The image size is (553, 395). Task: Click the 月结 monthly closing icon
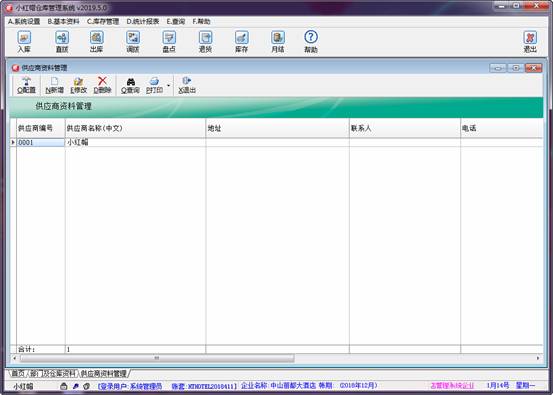pyautogui.click(x=278, y=42)
